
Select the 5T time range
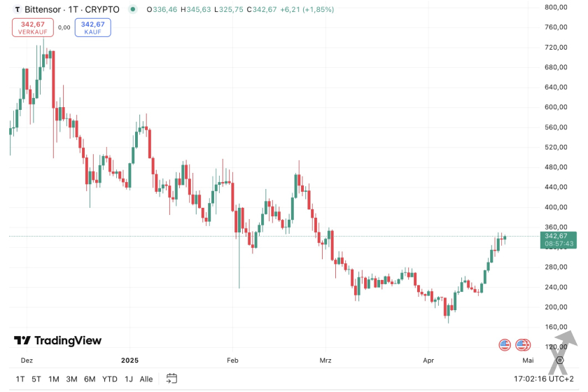pos(36,379)
